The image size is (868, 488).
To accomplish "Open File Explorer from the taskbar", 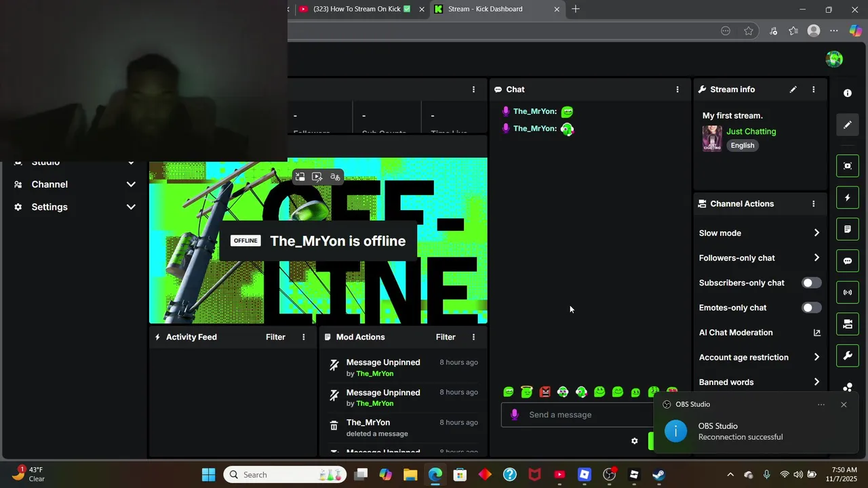I will (410, 474).
